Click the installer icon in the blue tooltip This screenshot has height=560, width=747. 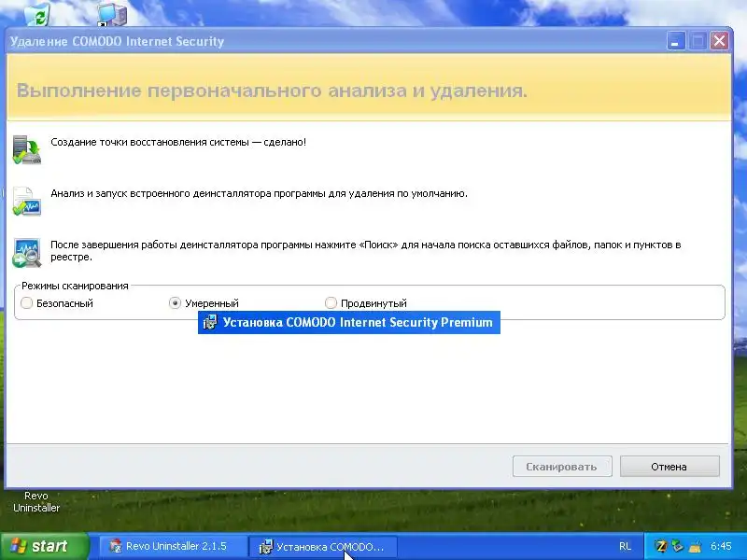[x=210, y=322]
